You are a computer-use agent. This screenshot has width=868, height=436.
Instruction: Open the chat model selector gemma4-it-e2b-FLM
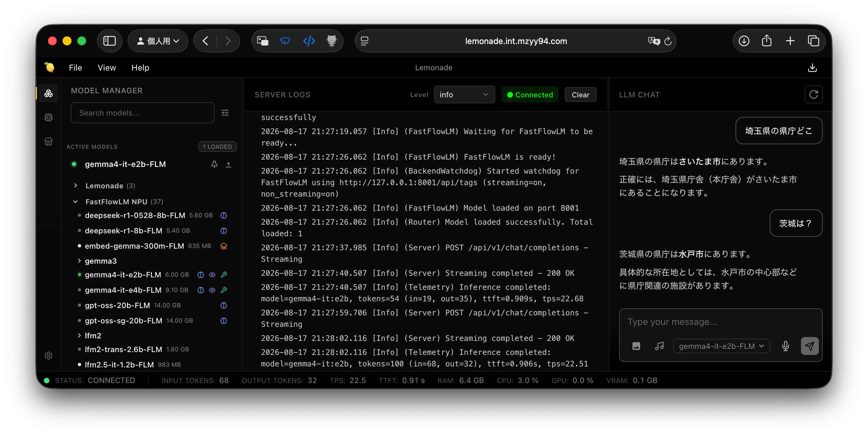point(722,346)
